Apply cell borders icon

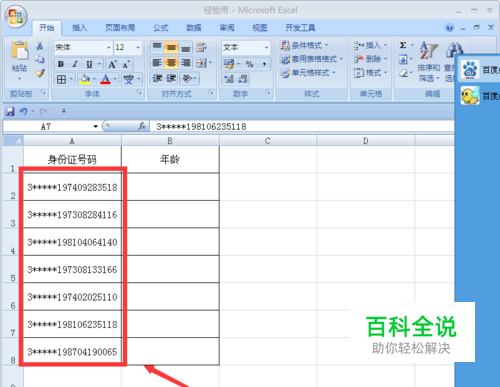61,79
